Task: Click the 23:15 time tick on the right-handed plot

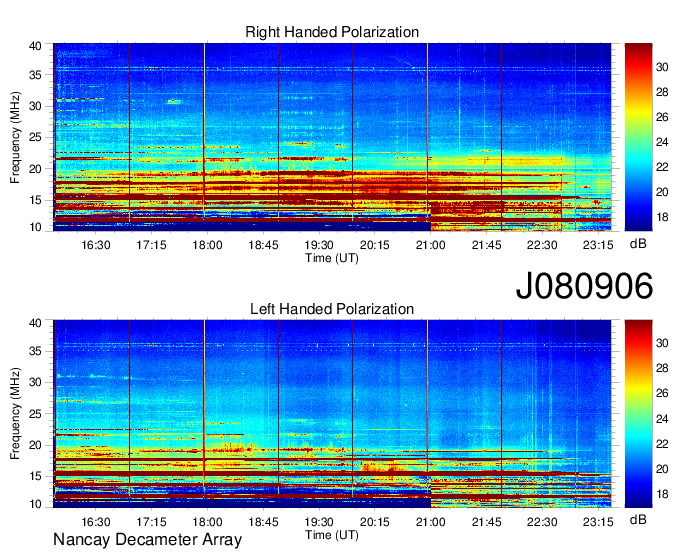Action: coord(598,245)
